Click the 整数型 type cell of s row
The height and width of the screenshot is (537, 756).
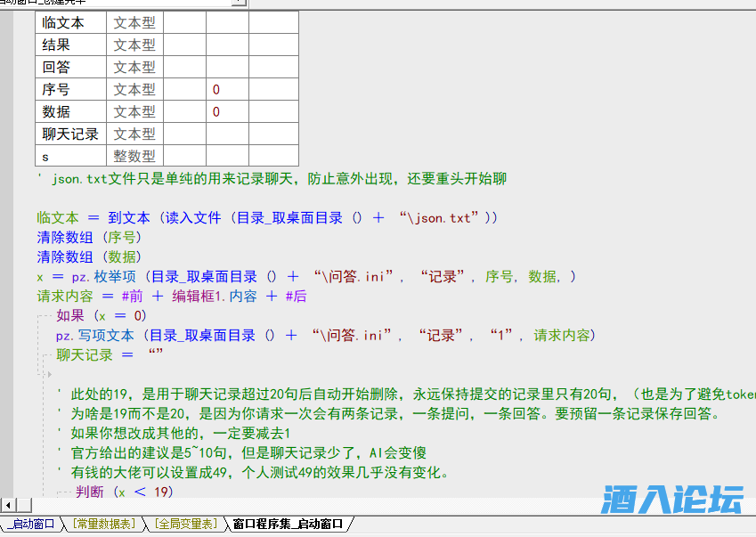coord(135,156)
